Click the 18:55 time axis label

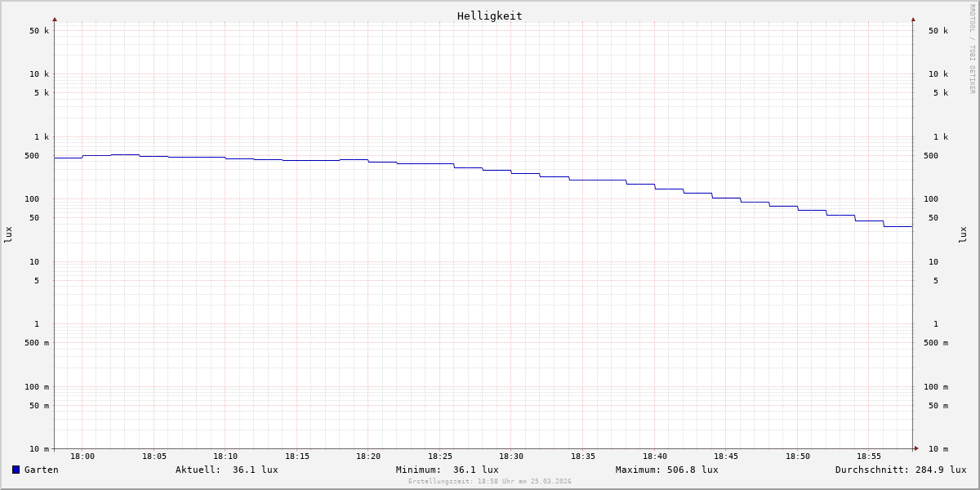pyautogui.click(x=869, y=457)
